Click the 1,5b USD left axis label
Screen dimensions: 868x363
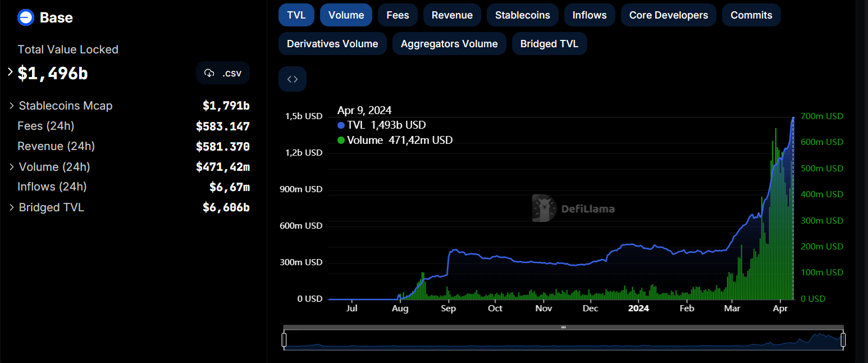pos(305,116)
